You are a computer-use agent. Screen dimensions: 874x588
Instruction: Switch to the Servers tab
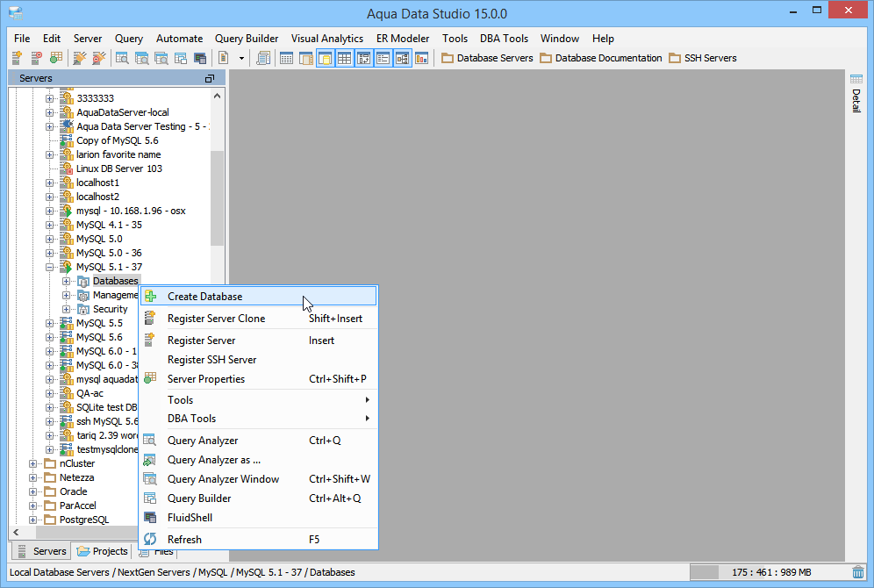click(42, 551)
